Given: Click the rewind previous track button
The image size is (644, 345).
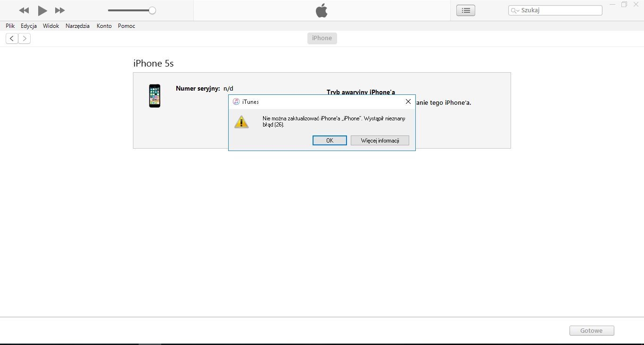Looking at the screenshot, I should pos(24,10).
